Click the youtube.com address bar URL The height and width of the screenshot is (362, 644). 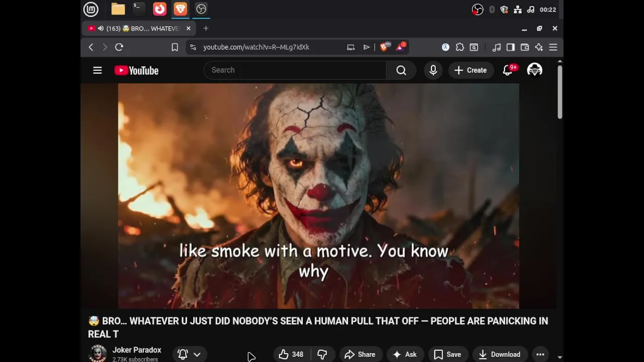click(256, 47)
